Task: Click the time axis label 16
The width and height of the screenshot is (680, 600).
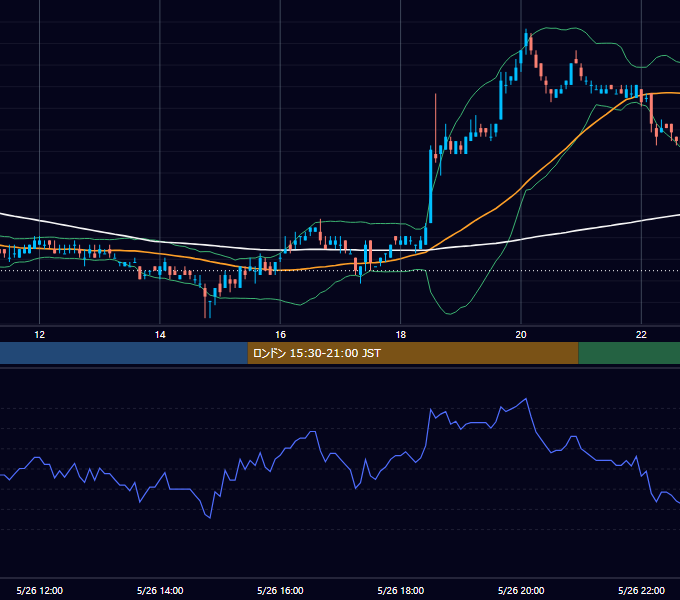Action: [281, 335]
